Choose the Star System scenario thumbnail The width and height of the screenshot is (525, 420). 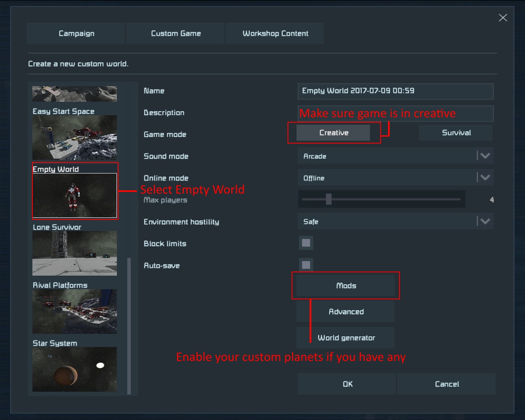click(75, 369)
